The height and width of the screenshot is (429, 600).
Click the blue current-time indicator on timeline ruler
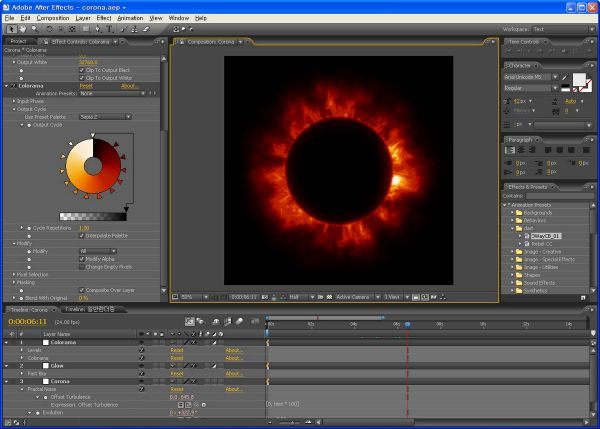tap(408, 325)
